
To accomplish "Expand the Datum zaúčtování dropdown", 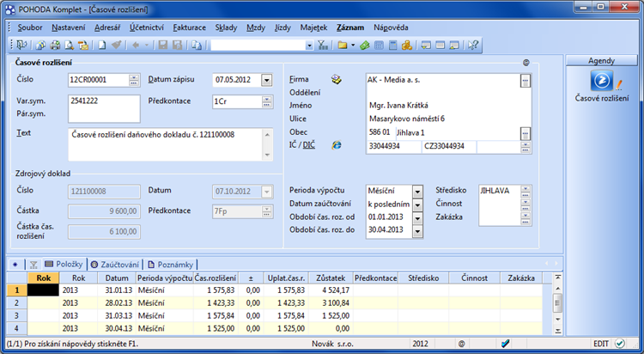I will point(417,204).
